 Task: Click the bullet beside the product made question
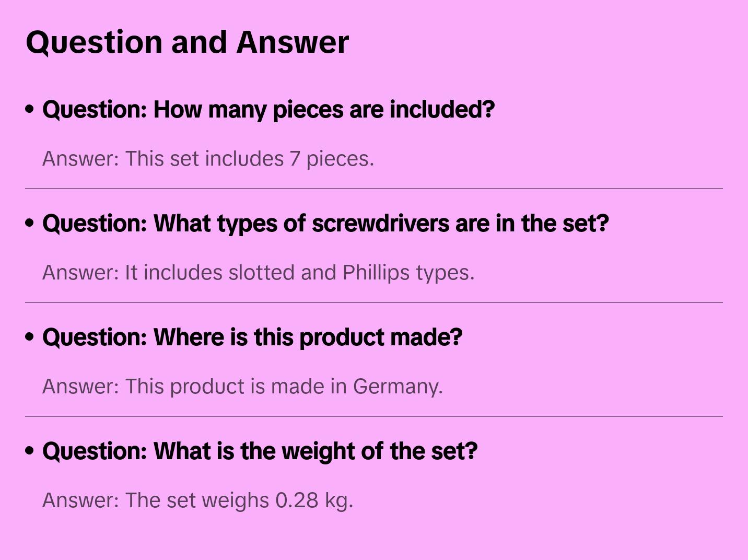pyautogui.click(x=30, y=337)
